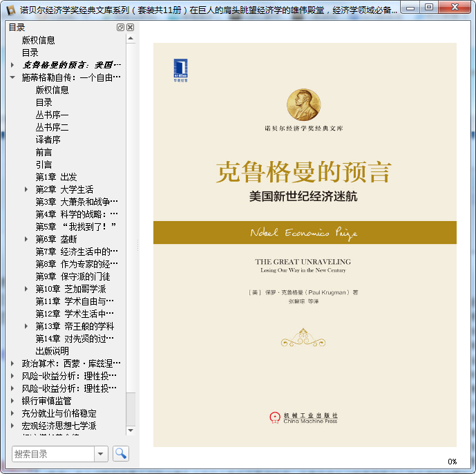Close the reader window

click(455, 8)
